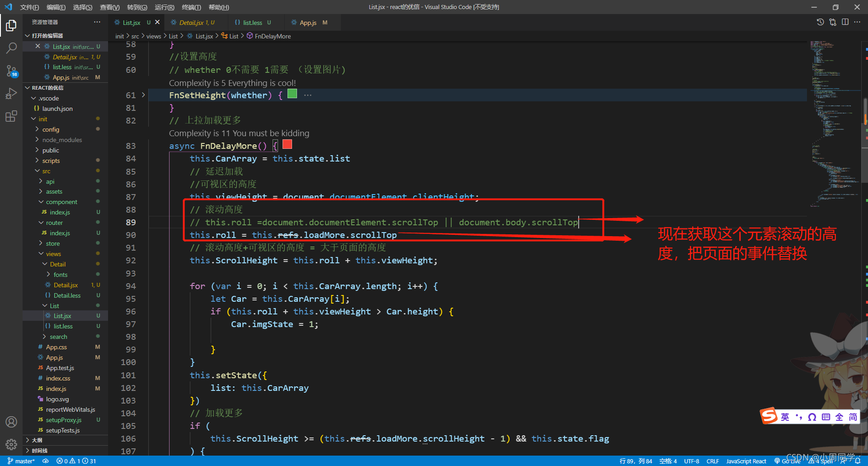Screen dimensions: 868x466
Task: Click the master branch indicator in status bar
Action: coord(21,461)
